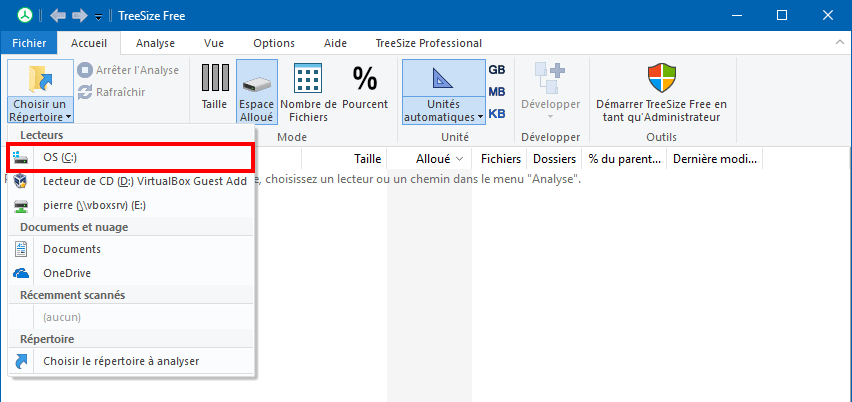Image resolution: width=852 pixels, height=402 pixels.
Task: Maximize the TreeSize Free window
Action: (781, 16)
